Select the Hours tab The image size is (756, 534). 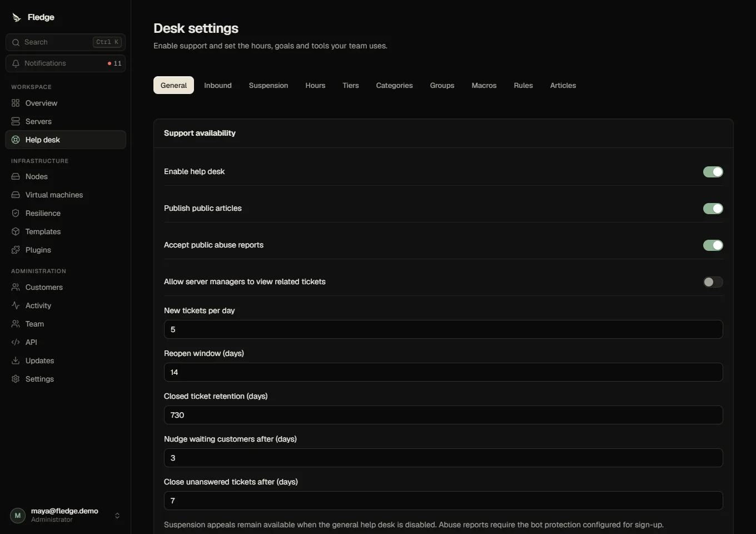coord(315,85)
